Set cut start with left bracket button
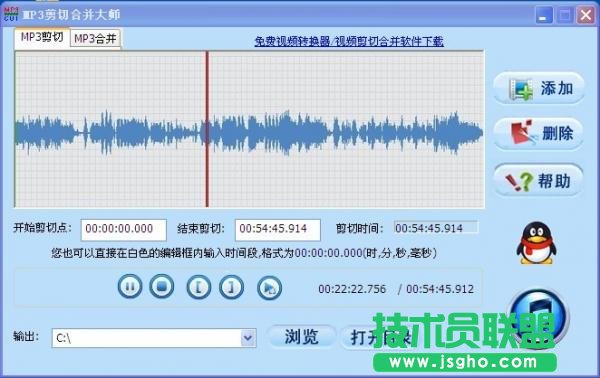The height and width of the screenshot is (378, 600). [199, 287]
